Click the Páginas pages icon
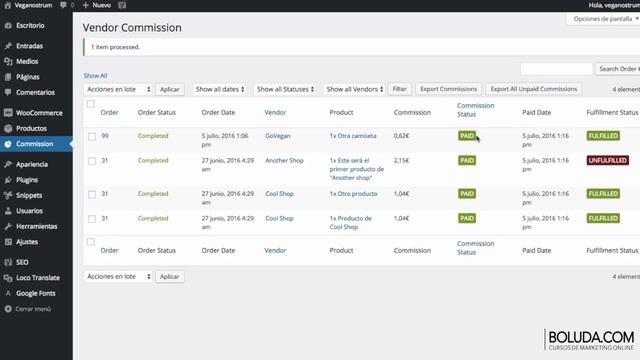Viewport: 640px width, 360px height. 8,77
